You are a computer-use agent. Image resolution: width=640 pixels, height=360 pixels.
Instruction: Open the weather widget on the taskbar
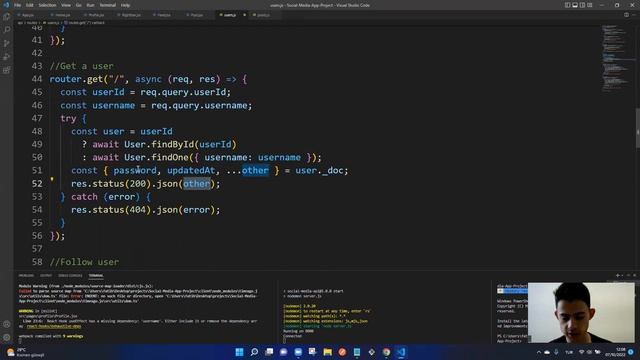25,352
